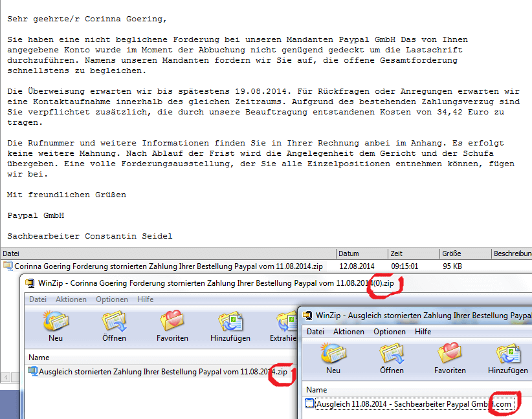Click icon of Sachbearbeiter Paypal .com file
Viewport: 532px width, 419px height.
(309, 403)
